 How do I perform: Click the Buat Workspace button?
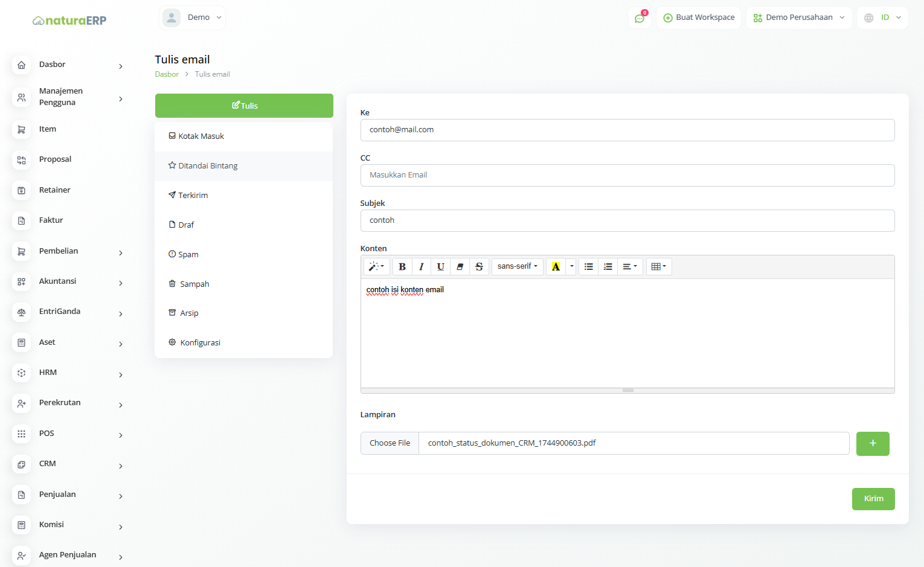pos(699,18)
